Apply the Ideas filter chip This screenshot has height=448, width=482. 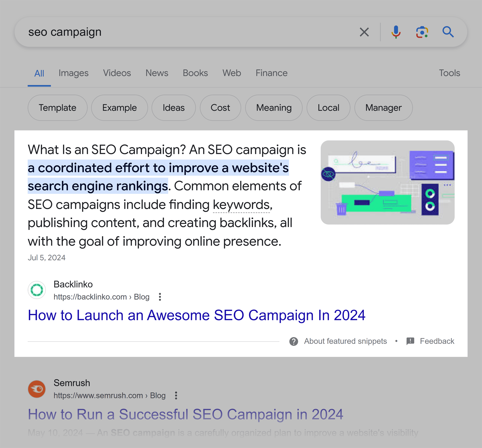174,108
